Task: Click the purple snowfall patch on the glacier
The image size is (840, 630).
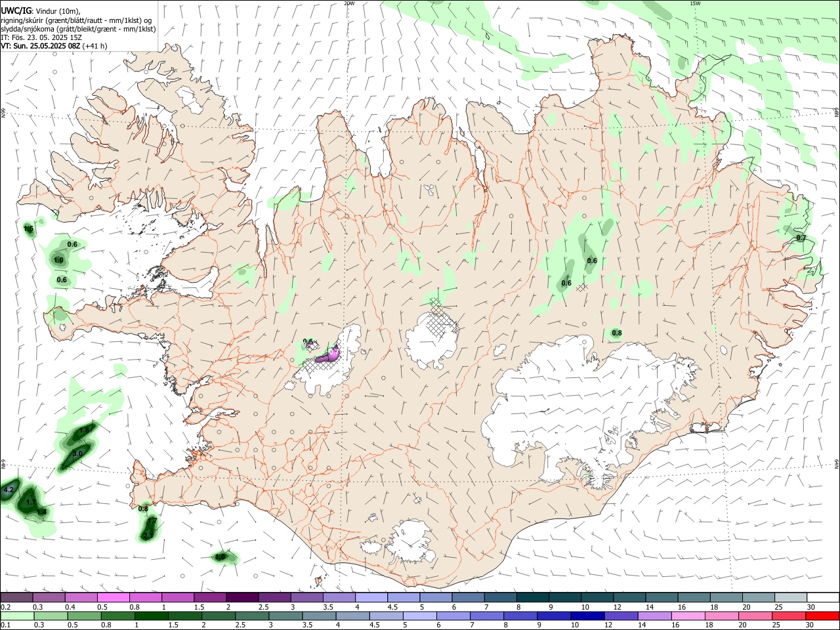Action: (x=327, y=355)
